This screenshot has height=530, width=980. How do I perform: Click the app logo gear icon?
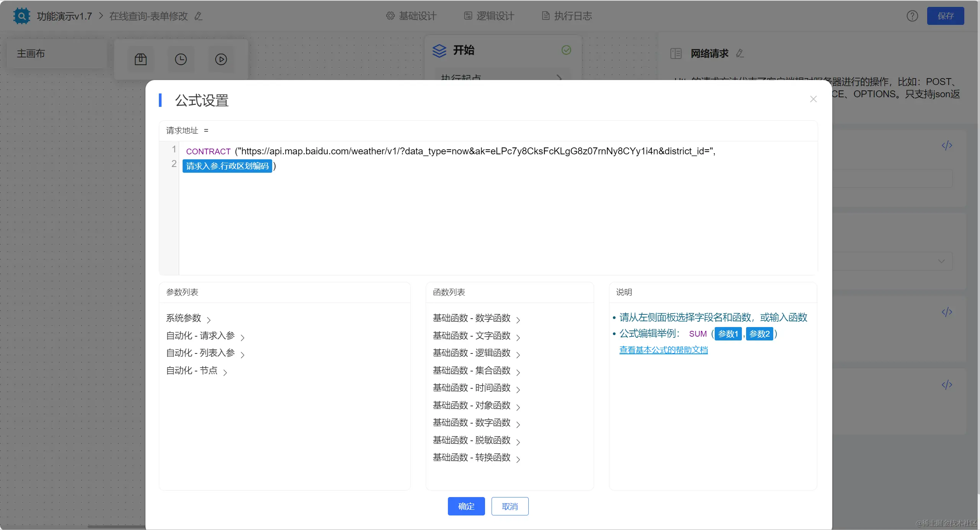[x=21, y=16]
